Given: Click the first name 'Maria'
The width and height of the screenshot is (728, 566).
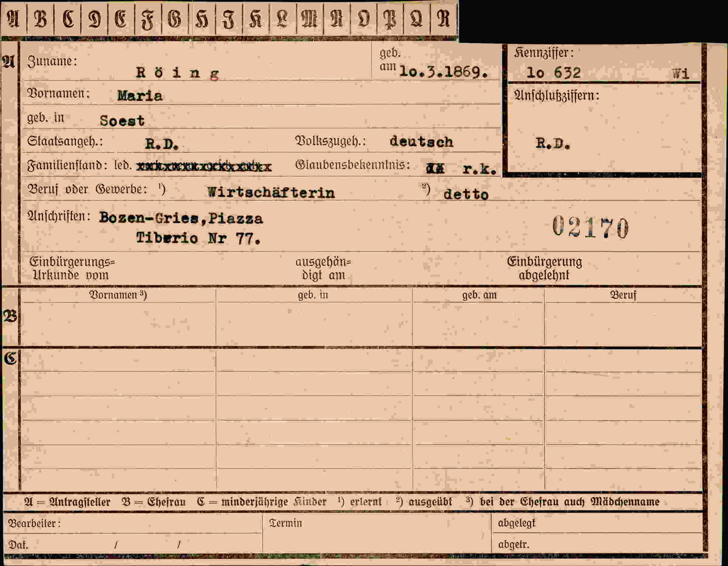Looking at the screenshot, I should [140, 96].
